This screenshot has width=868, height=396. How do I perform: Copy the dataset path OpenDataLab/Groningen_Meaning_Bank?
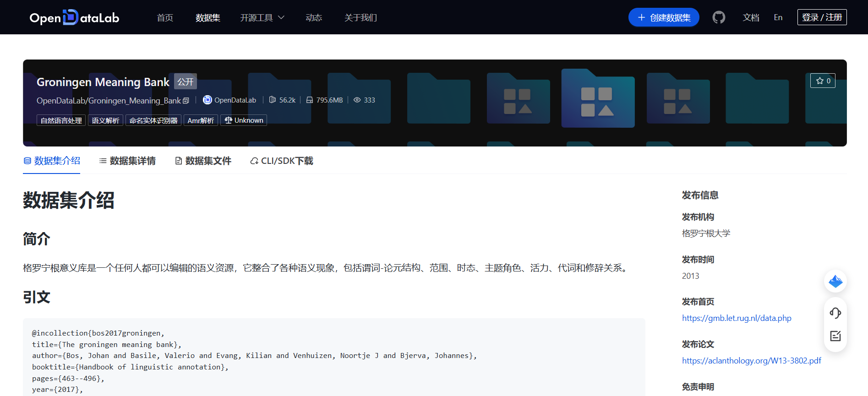coord(186,100)
